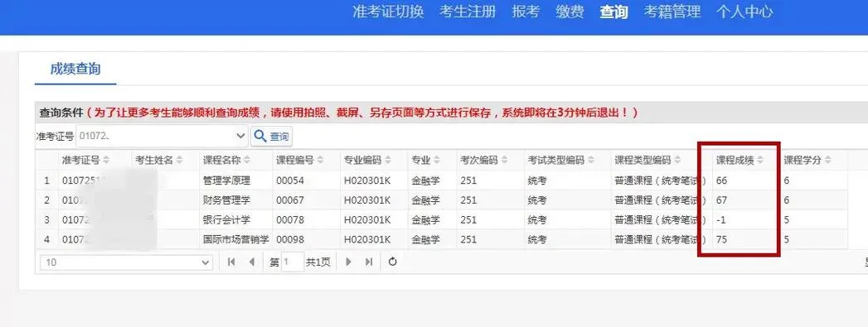Open the 报考 navigation item

[526, 12]
